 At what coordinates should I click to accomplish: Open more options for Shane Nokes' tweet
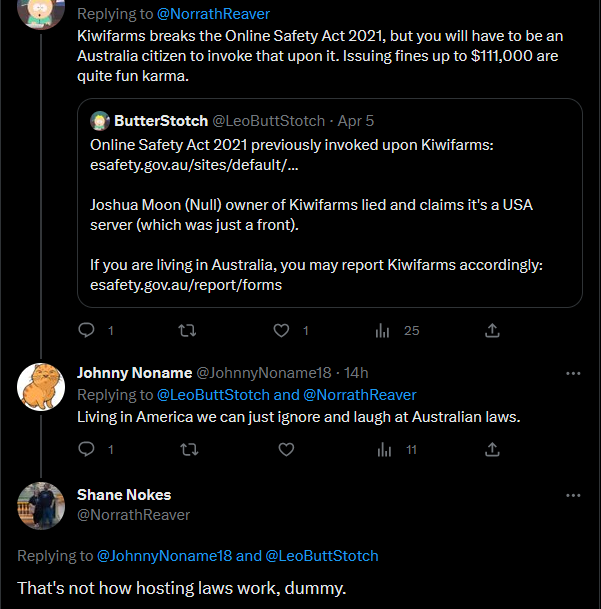point(573,495)
